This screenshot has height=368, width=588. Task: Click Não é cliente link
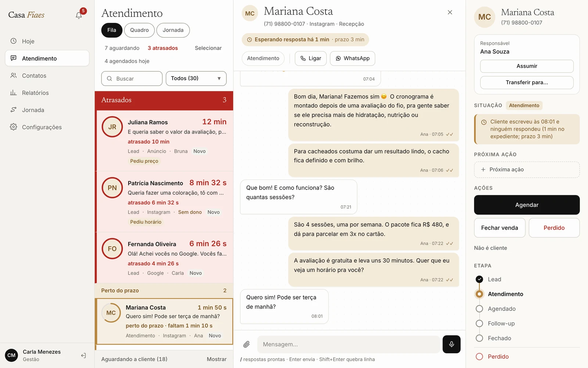[x=490, y=248]
